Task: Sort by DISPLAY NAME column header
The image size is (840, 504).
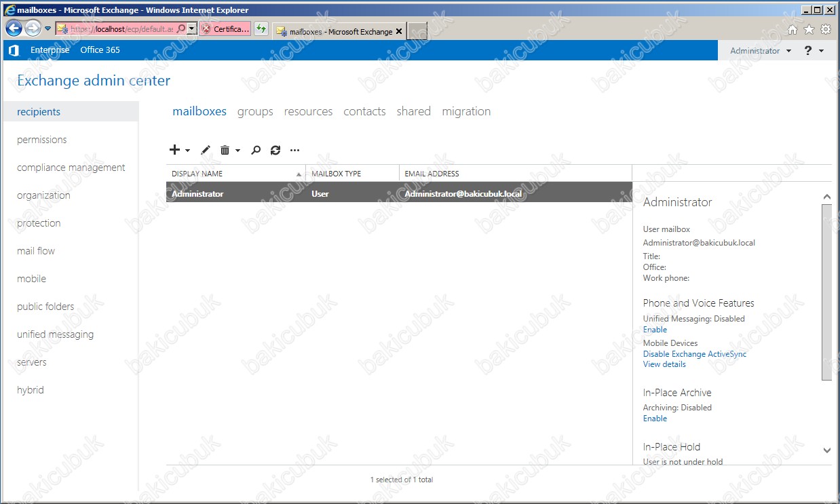Action: pyautogui.click(x=236, y=174)
